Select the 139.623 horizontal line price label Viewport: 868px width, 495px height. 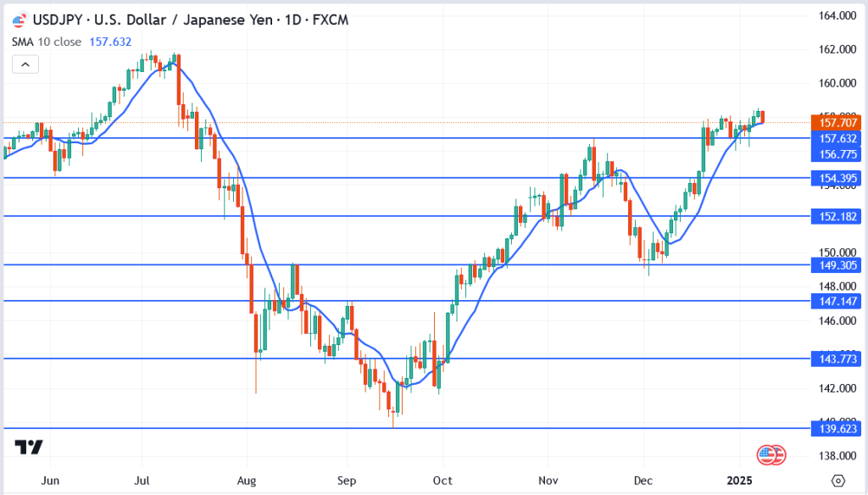tap(835, 429)
